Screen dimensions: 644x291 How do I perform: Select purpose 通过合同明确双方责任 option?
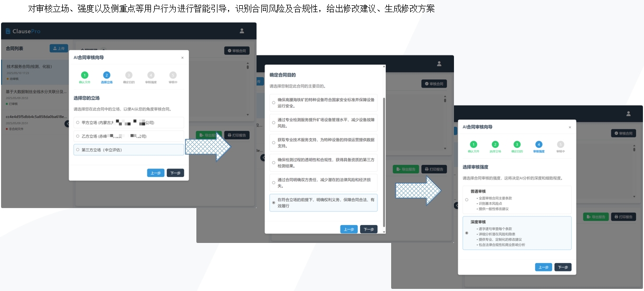pyautogui.click(x=273, y=183)
